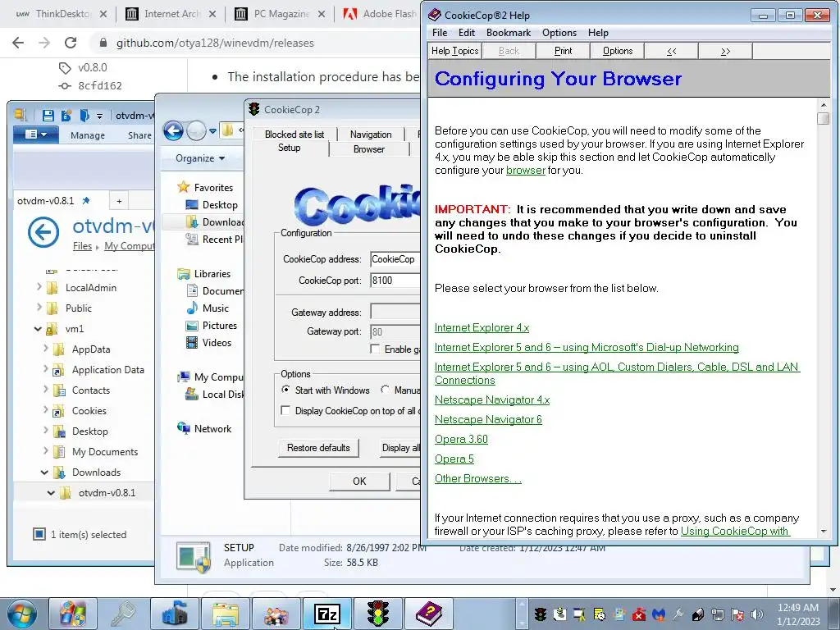The image size is (840, 630).
Task: Switch to the Browser tab in CookieCop
Action: point(368,149)
